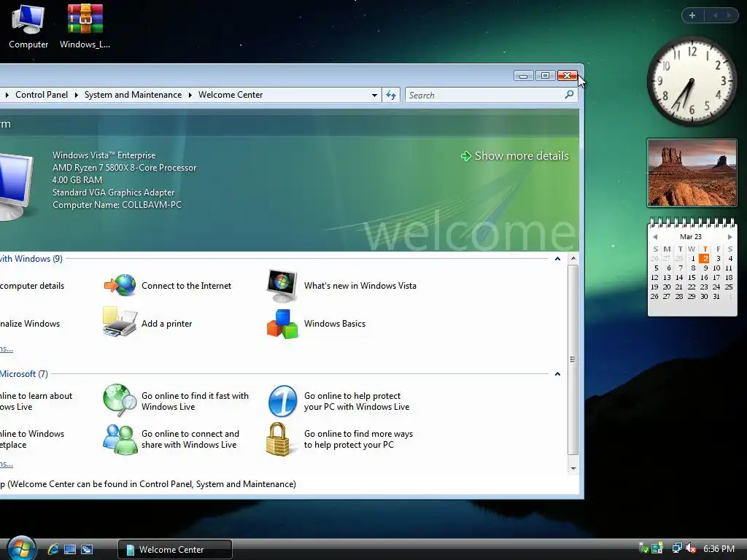
Task: Click 'AMD Ryzen 7 5800X 8-Core Processor' text
Action: point(124,168)
